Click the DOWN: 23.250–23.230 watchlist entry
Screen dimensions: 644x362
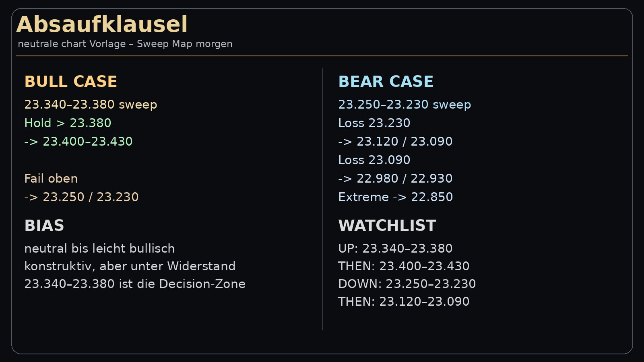click(x=407, y=284)
